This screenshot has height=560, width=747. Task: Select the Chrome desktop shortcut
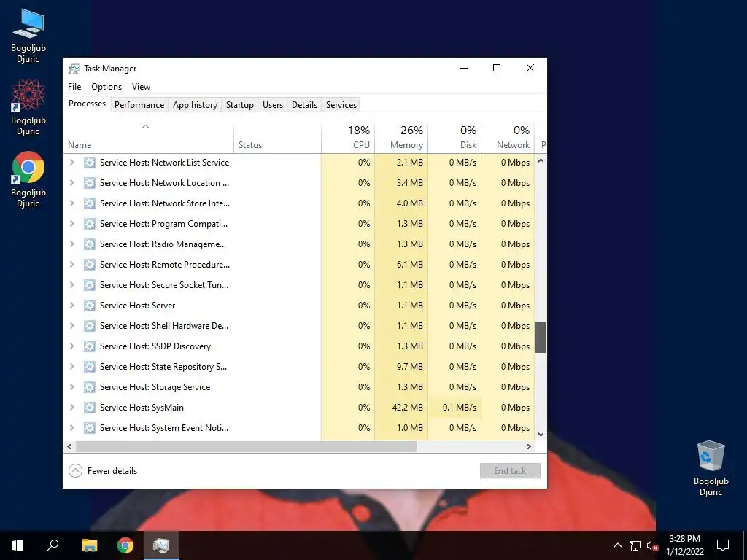point(28,180)
